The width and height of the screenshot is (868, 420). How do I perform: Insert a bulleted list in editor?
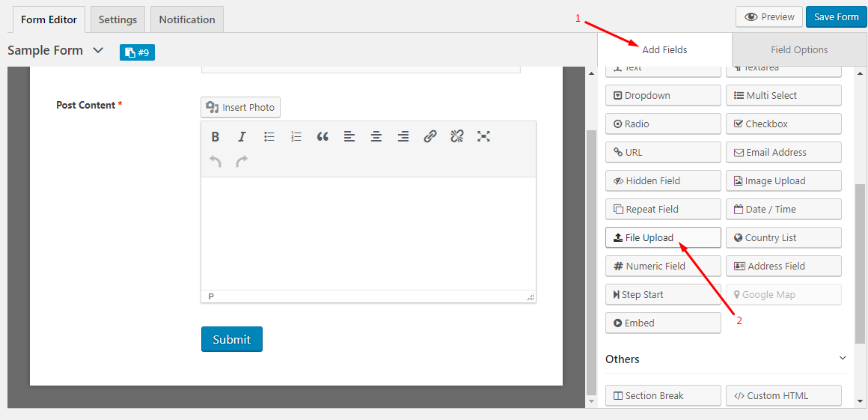[x=269, y=136]
